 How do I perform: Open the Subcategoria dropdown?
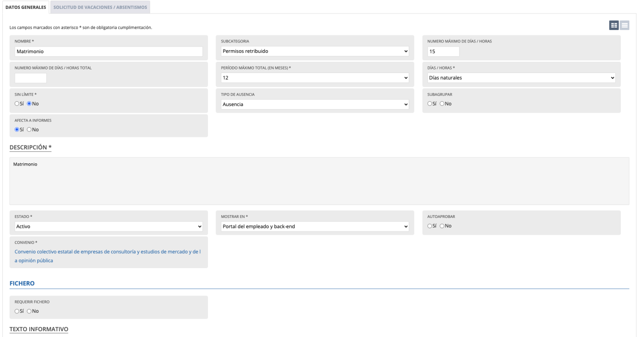(x=315, y=51)
